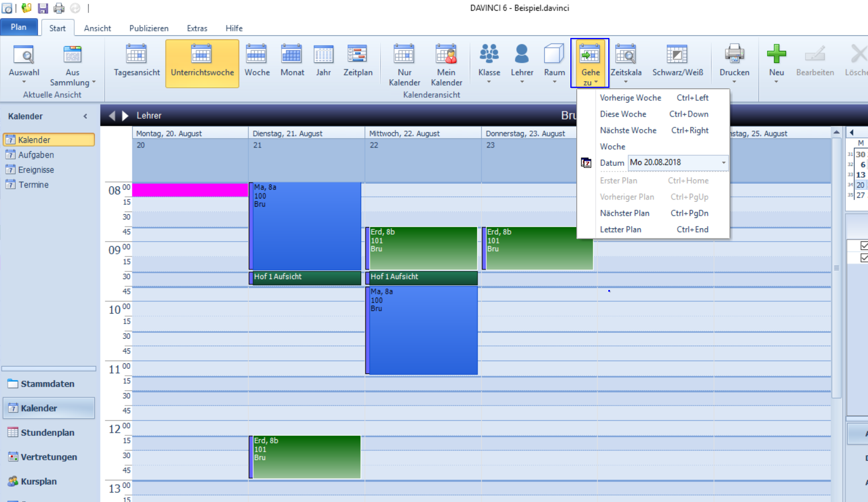
Task: Click the Montag, 20. August column header
Action: (x=190, y=133)
